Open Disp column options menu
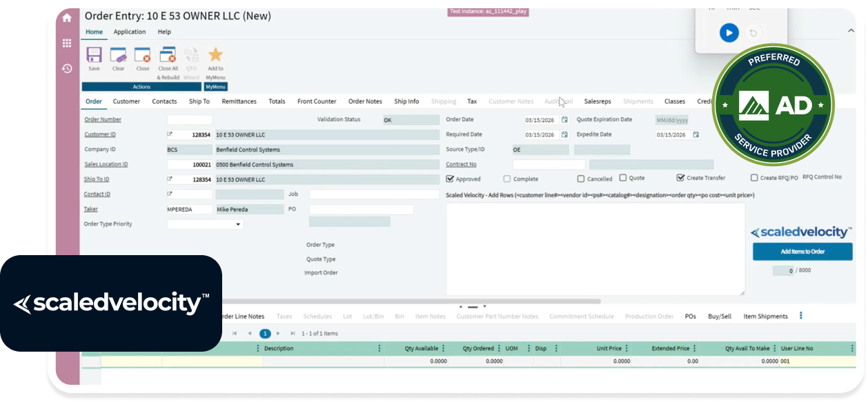Image resolution: width=868 pixels, height=402 pixels. click(x=556, y=348)
